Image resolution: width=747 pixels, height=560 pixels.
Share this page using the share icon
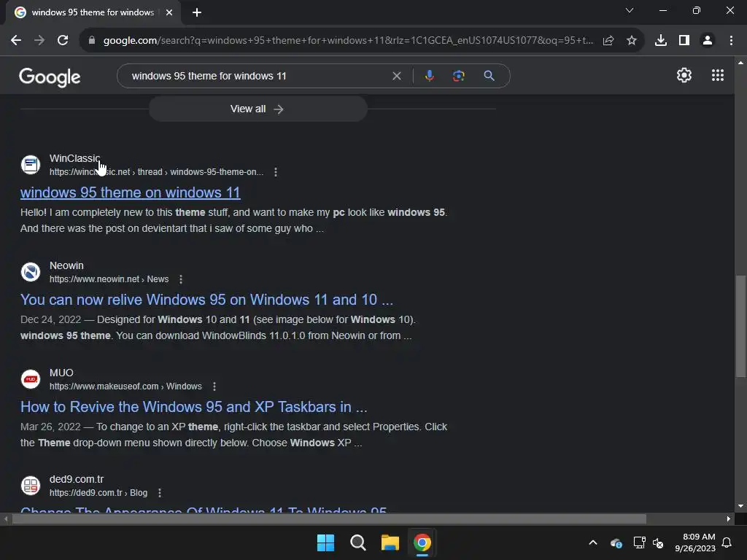click(x=608, y=41)
